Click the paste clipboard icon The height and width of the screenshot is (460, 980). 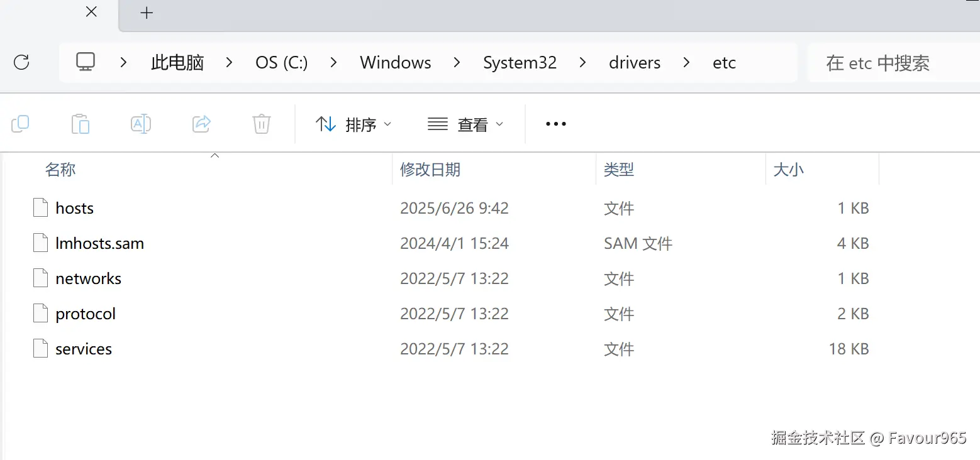tap(81, 124)
